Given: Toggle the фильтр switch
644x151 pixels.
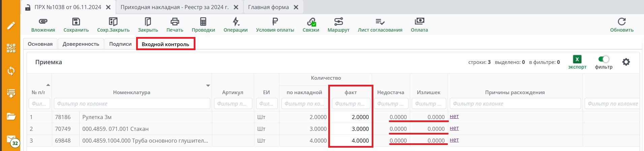Looking at the screenshot, I should coord(604,60).
